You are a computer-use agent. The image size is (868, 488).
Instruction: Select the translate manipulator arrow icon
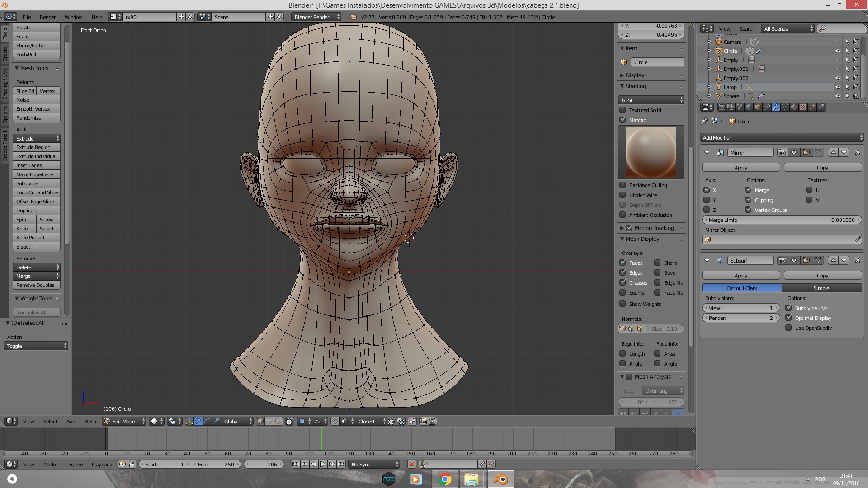198,421
